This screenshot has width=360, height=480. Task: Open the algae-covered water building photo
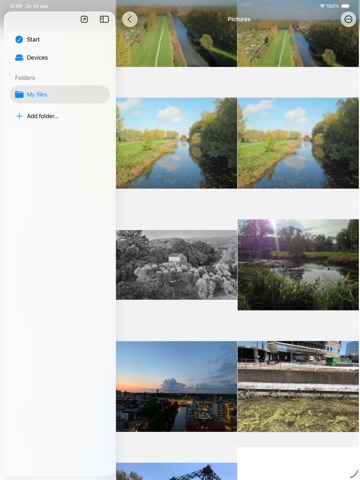click(298, 386)
